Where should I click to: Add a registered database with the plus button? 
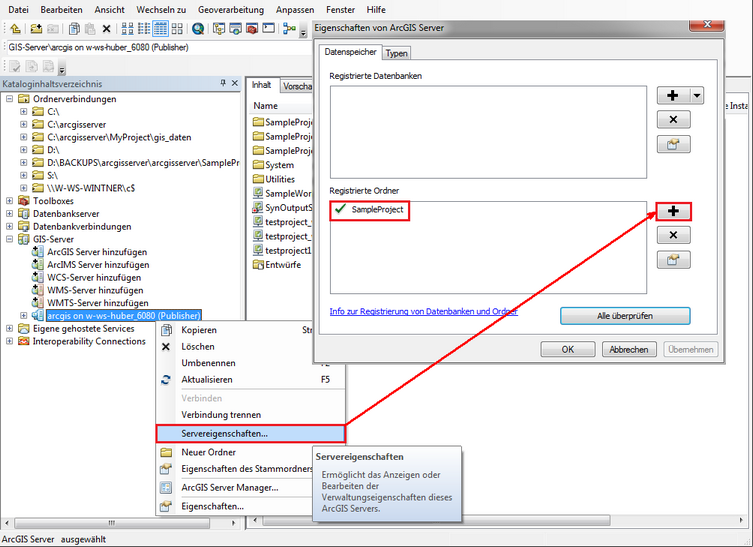pos(673,95)
